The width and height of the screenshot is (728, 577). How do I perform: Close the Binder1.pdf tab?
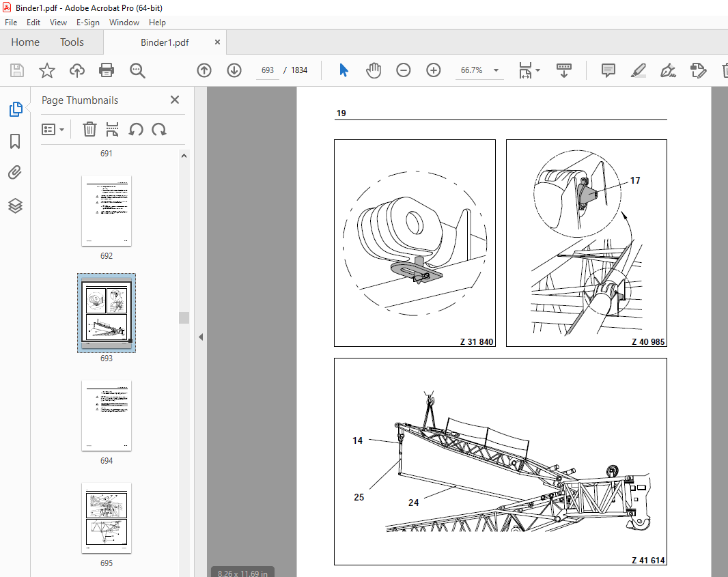pyautogui.click(x=217, y=42)
